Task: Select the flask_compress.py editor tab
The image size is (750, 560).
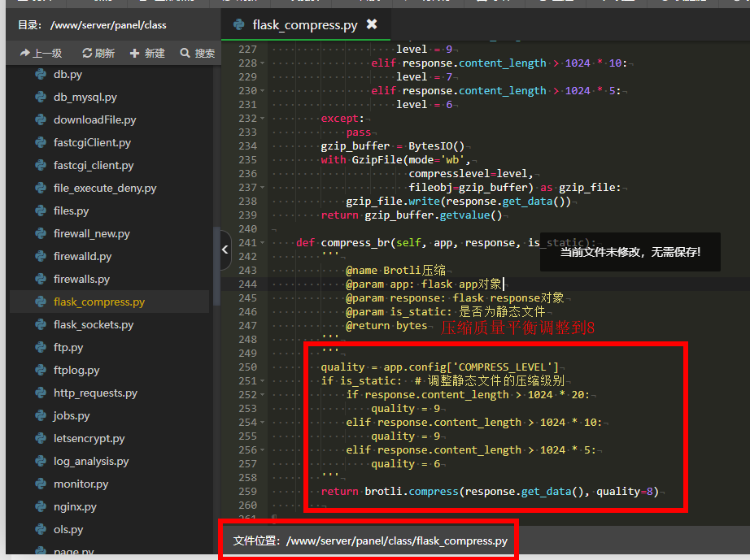Action: pos(305,24)
